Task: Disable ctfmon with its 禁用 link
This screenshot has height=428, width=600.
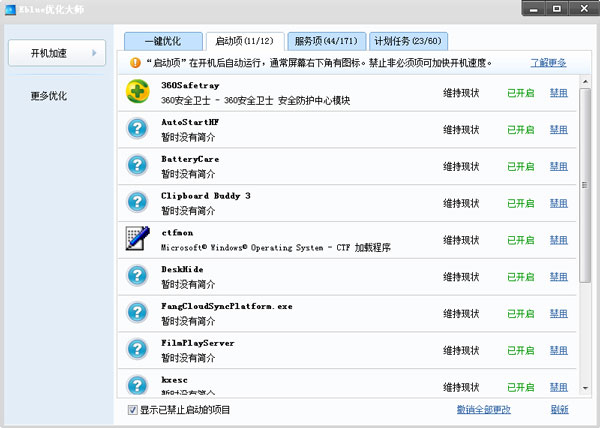Action: [559, 240]
